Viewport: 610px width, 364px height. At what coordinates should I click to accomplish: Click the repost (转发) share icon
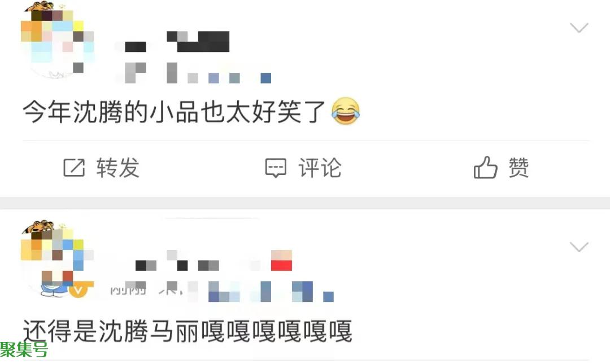coord(74,168)
